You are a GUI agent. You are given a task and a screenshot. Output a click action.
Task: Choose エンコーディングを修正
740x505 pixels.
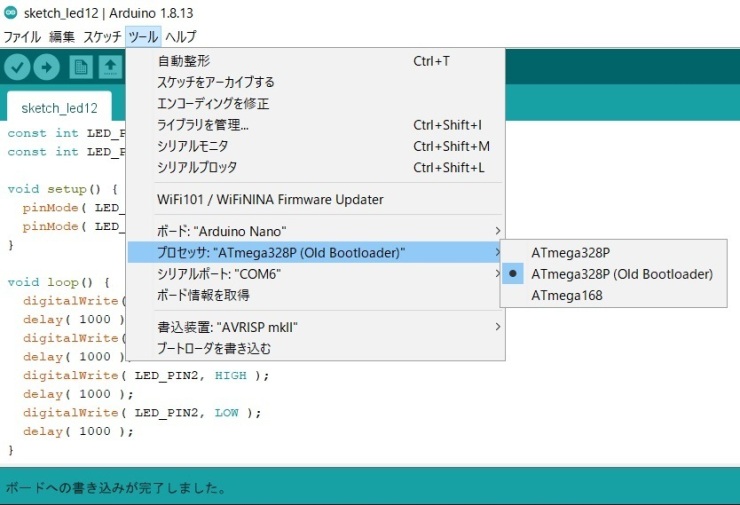[316, 103]
